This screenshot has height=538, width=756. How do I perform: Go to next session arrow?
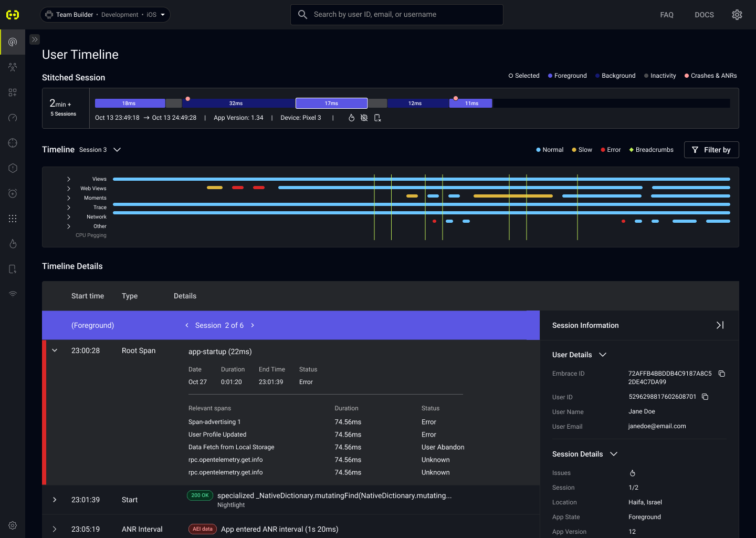(253, 325)
